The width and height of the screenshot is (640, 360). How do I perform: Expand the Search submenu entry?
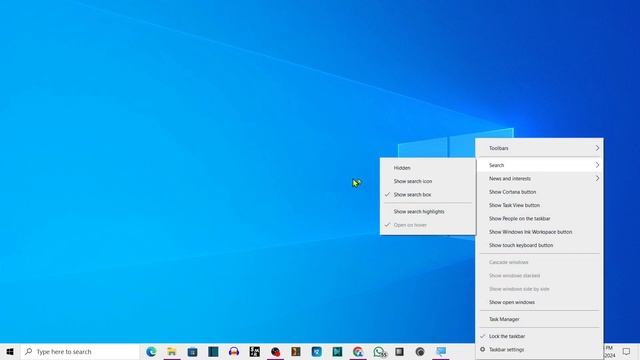(x=539, y=165)
